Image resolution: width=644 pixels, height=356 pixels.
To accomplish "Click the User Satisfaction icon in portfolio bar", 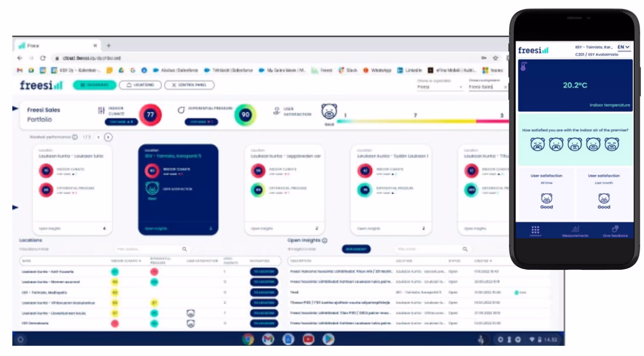I will pos(276,111).
